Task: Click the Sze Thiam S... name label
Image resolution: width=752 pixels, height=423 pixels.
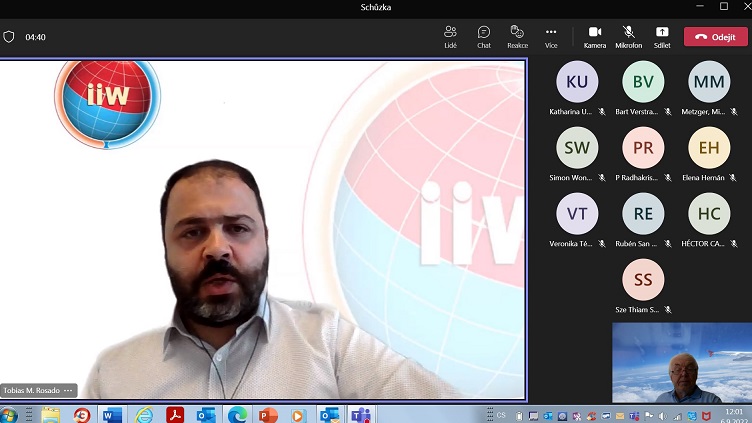Action: pyautogui.click(x=637, y=310)
